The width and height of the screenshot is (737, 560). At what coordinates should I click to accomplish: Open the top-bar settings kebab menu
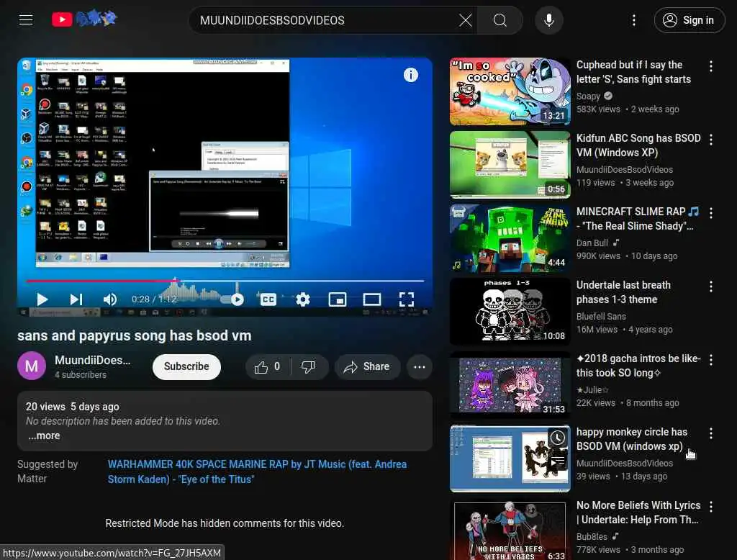pyautogui.click(x=633, y=20)
